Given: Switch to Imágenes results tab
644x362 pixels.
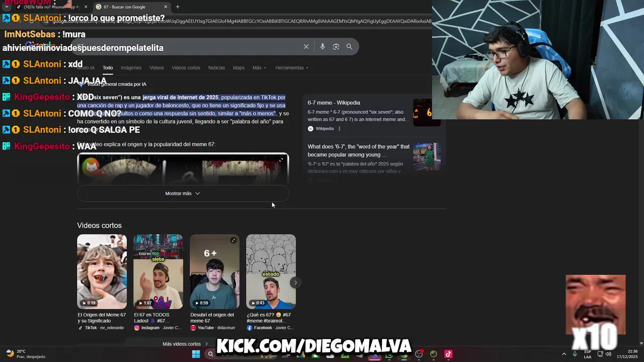Looking at the screenshot, I should [x=131, y=68].
